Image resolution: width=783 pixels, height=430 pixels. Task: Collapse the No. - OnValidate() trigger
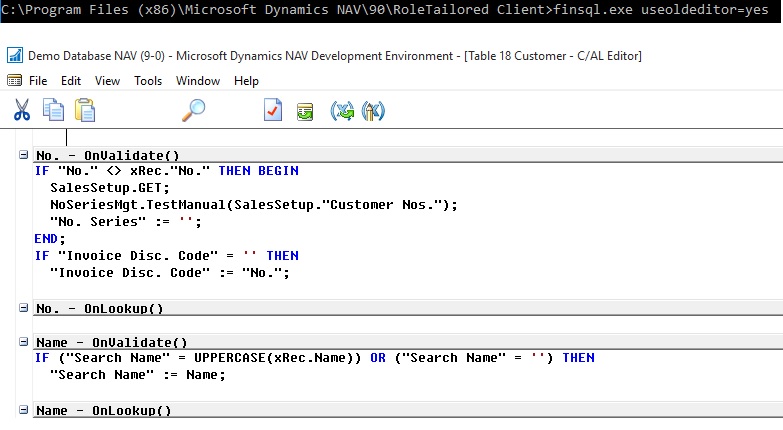pyautogui.click(x=23, y=155)
